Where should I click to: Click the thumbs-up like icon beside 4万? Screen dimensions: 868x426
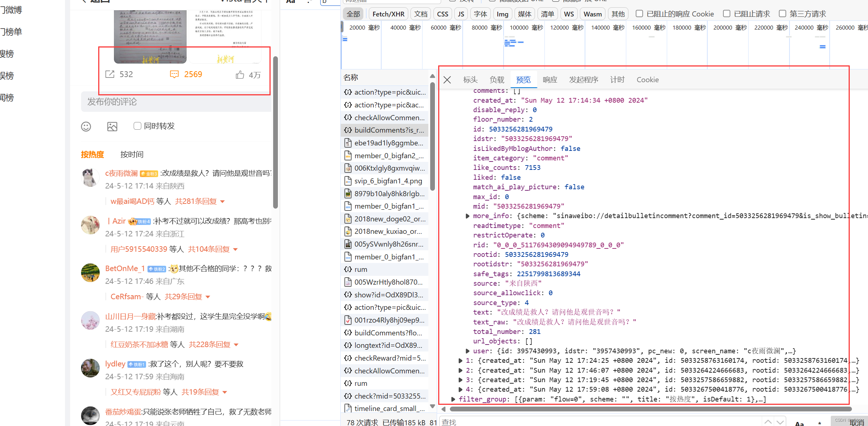240,75
